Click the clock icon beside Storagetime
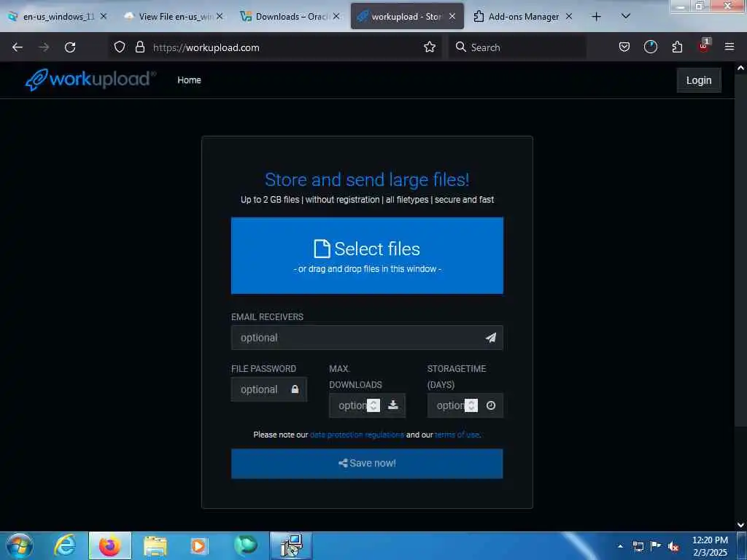 click(491, 405)
